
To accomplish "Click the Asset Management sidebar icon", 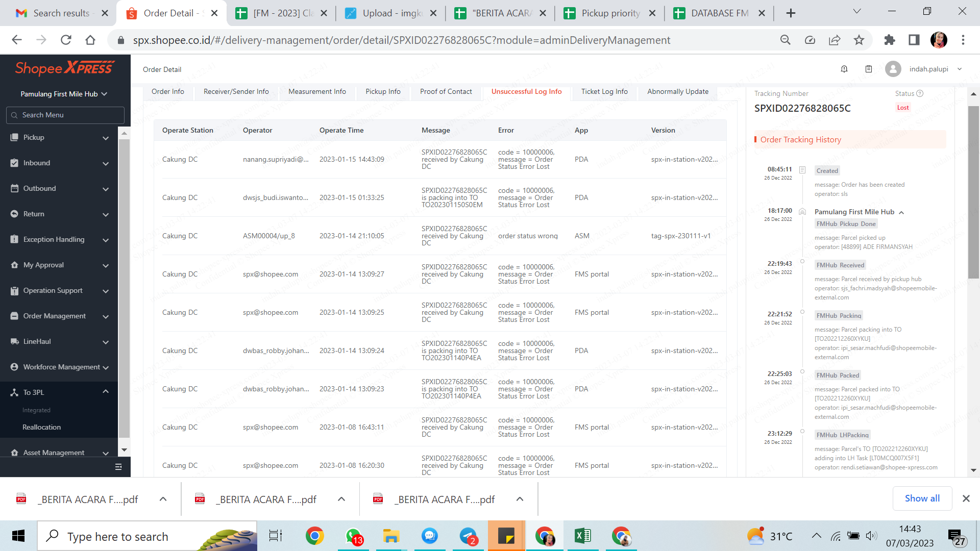I will click(x=14, y=453).
